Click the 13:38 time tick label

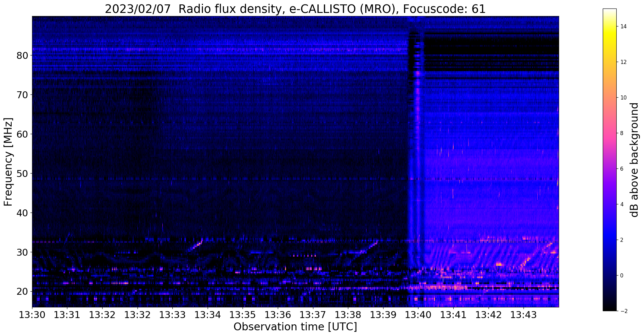click(348, 315)
